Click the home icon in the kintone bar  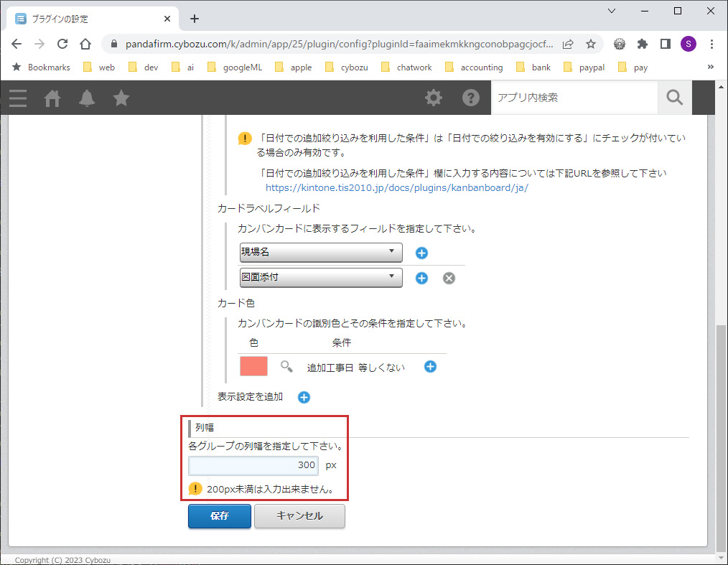pos(52,98)
